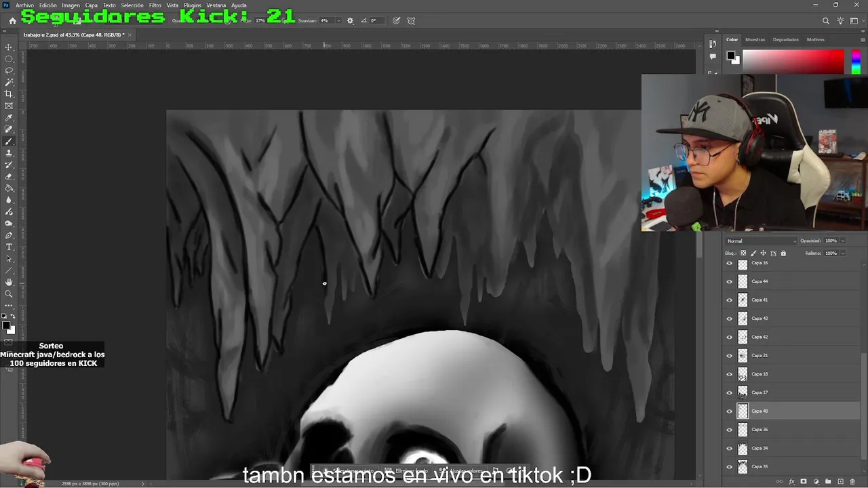868x488 pixels.
Task: Select the Eyedropper tool
Action: pyautogui.click(x=9, y=118)
